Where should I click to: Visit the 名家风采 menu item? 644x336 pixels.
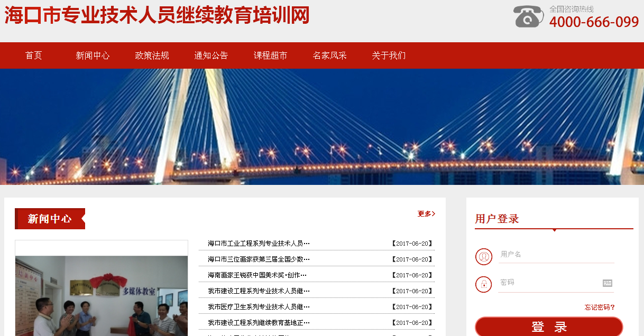coord(330,55)
